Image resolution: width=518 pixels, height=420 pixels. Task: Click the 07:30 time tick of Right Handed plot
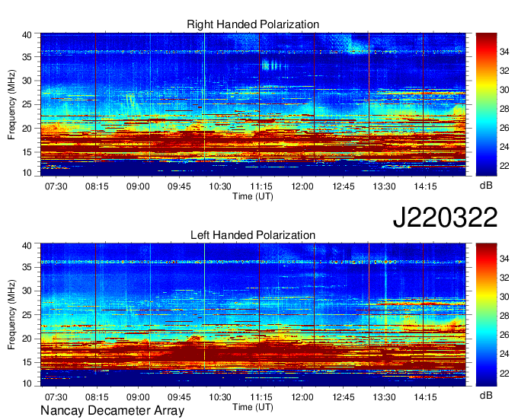(56, 186)
